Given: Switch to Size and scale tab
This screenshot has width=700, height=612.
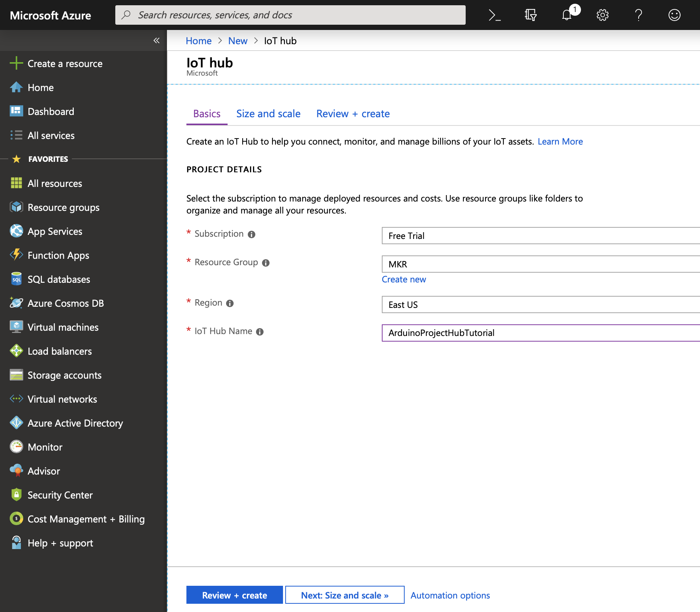Looking at the screenshot, I should (268, 113).
